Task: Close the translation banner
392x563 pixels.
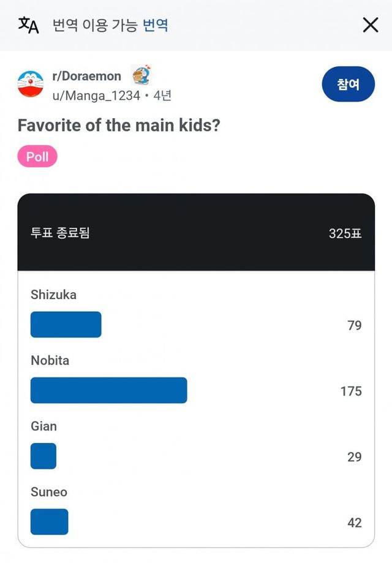Action: pyautogui.click(x=371, y=25)
